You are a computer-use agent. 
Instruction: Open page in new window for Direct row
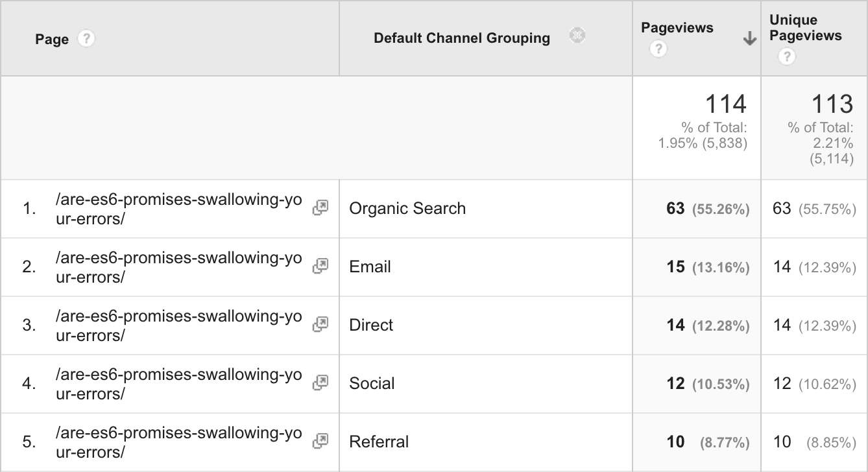(x=320, y=324)
